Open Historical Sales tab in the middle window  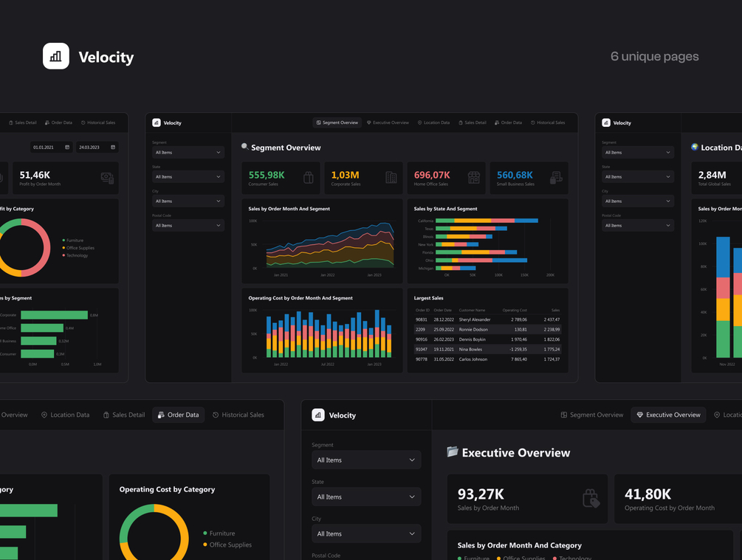click(x=548, y=122)
